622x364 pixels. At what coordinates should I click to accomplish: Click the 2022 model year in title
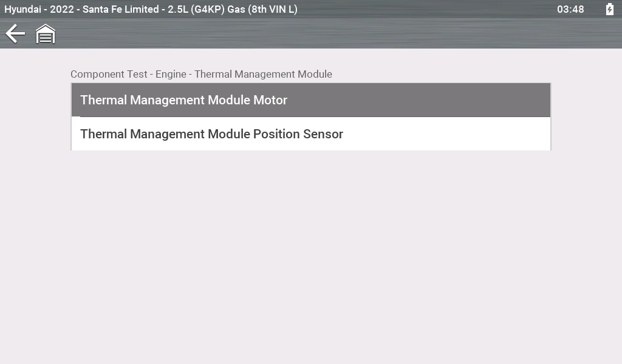coord(63,9)
